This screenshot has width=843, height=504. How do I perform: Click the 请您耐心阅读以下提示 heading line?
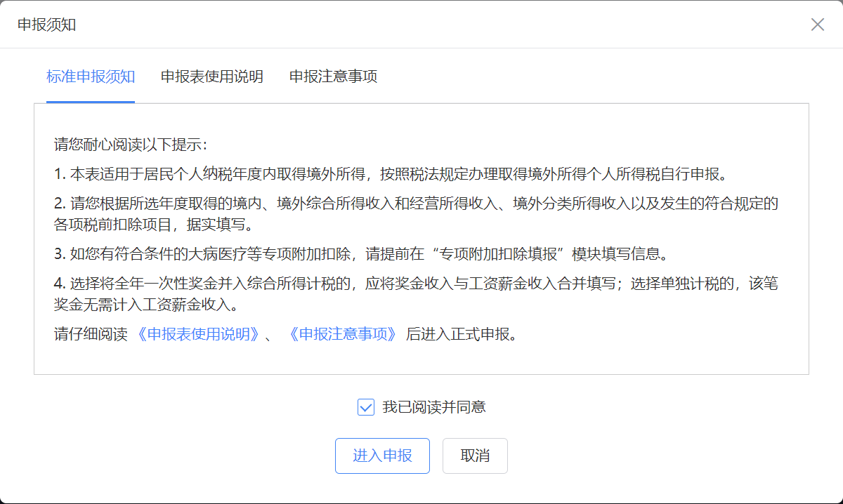131,145
